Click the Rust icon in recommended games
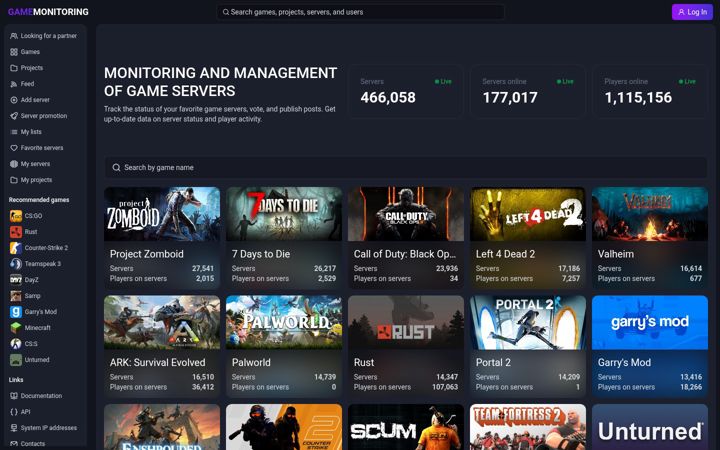Image resolution: width=720 pixels, height=450 pixels. (x=16, y=232)
